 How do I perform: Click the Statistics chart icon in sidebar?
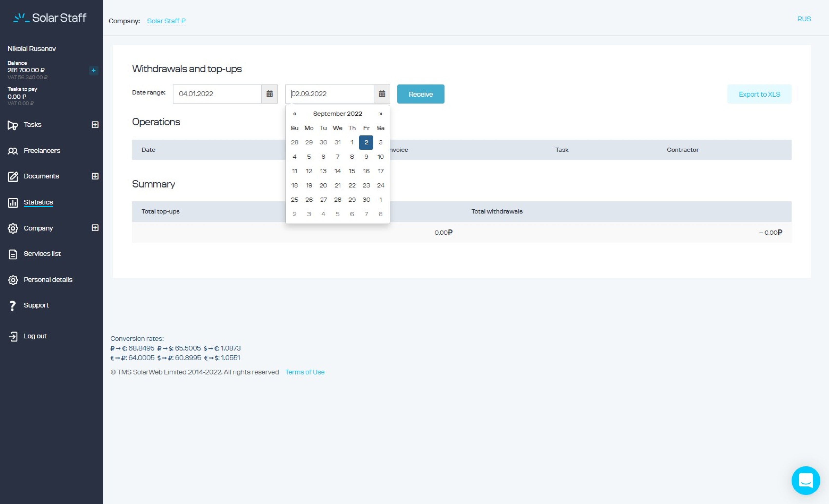click(x=13, y=202)
